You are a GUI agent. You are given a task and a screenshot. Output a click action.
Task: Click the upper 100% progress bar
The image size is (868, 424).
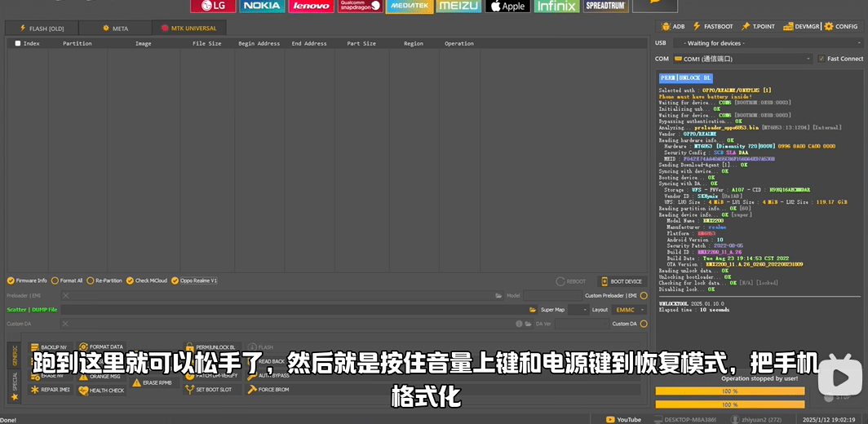point(729,391)
